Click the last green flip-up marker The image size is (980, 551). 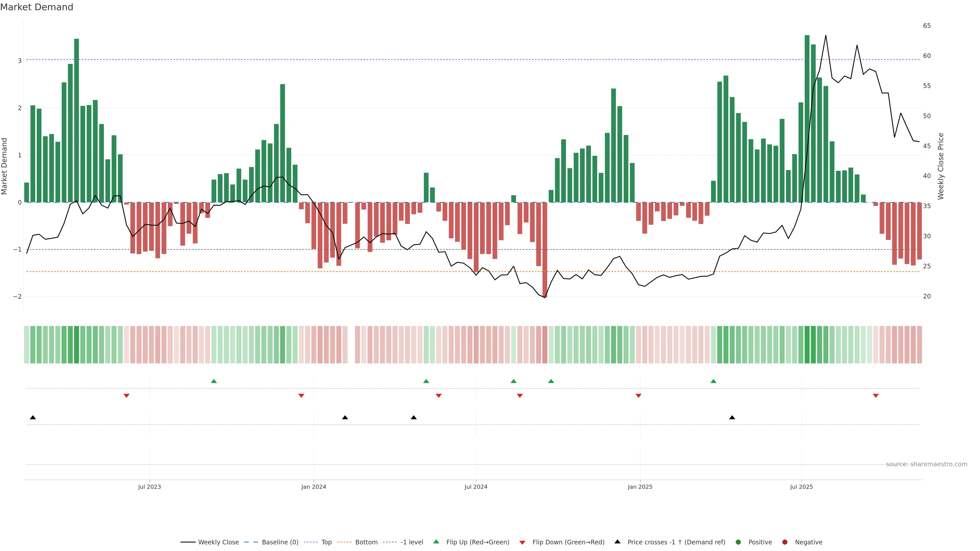pyautogui.click(x=713, y=381)
